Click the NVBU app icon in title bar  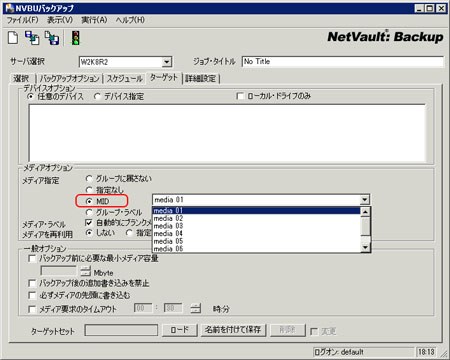(9, 8)
